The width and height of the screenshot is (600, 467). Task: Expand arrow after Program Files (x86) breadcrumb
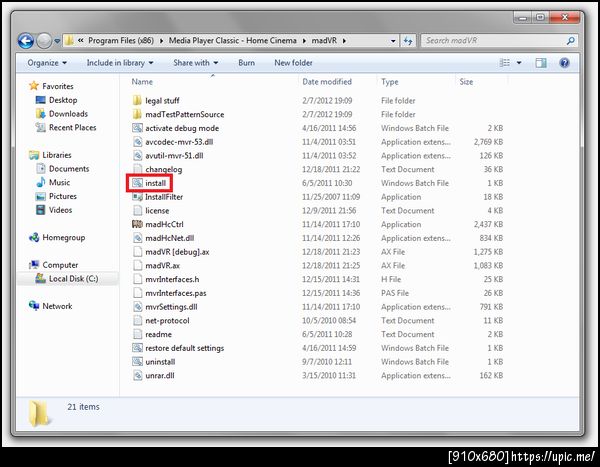pyautogui.click(x=161, y=41)
